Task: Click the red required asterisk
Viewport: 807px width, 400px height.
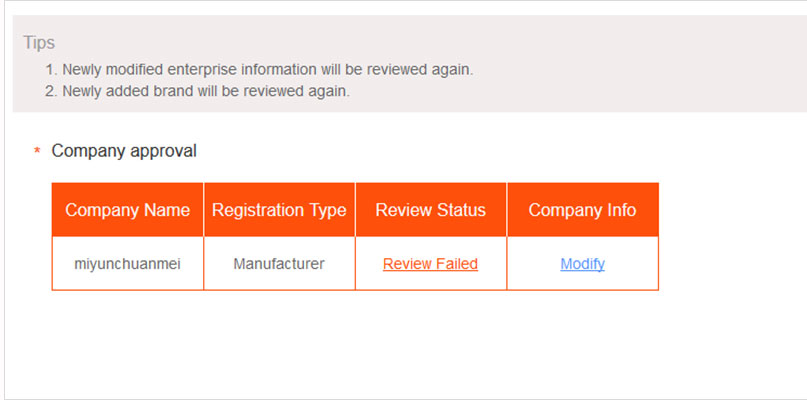Action: (x=37, y=152)
